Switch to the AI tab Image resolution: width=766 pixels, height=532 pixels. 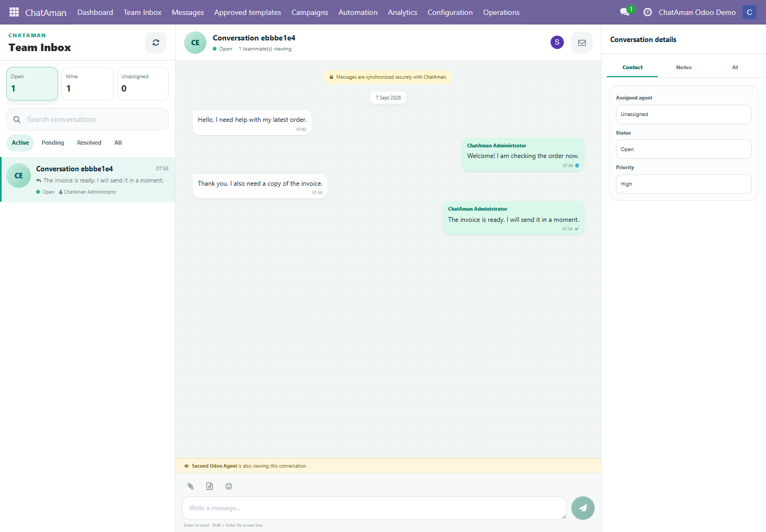pos(735,68)
